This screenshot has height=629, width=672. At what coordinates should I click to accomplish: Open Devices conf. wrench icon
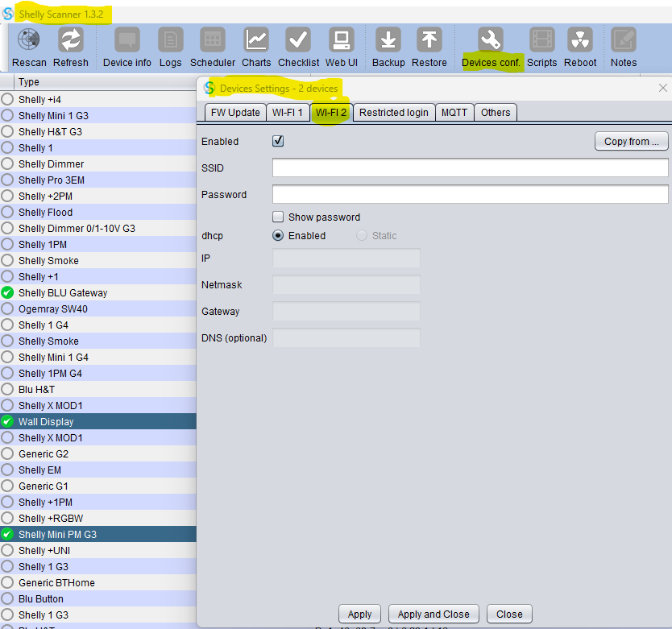pos(491,39)
